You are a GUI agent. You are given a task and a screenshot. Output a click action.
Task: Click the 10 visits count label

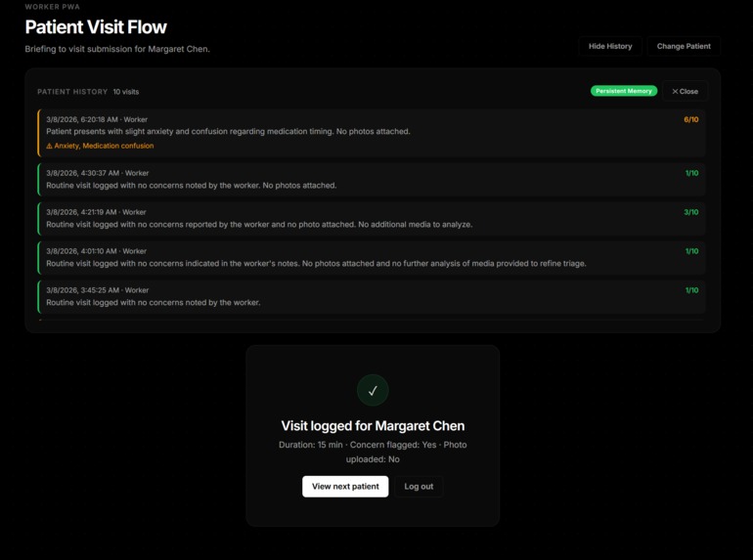click(126, 92)
